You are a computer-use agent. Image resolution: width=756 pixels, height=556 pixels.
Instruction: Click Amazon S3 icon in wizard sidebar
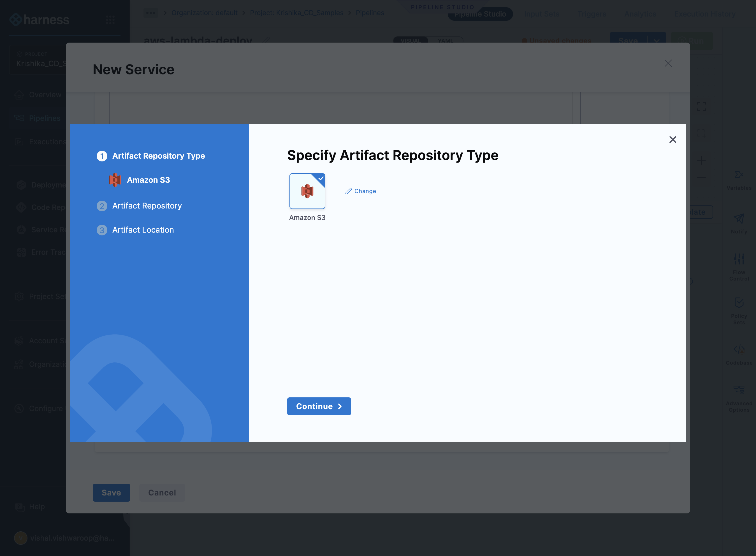coord(115,180)
